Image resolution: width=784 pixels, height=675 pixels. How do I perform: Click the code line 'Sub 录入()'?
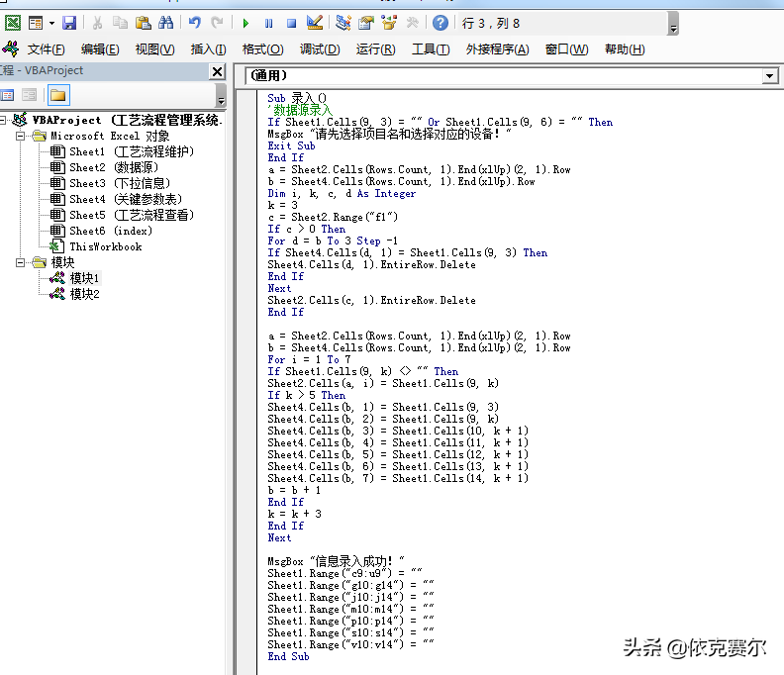click(297, 99)
